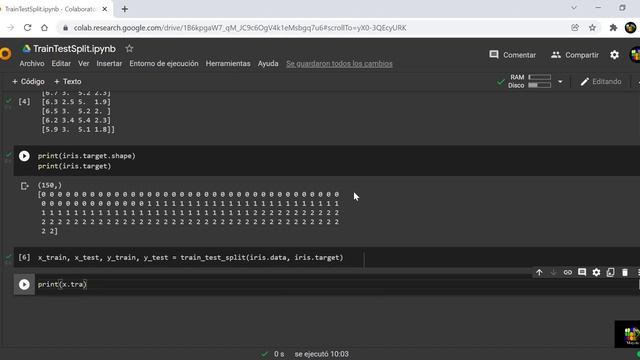Click the train_test_split code line in cell 6
This screenshot has height=360, width=640.
[191, 258]
